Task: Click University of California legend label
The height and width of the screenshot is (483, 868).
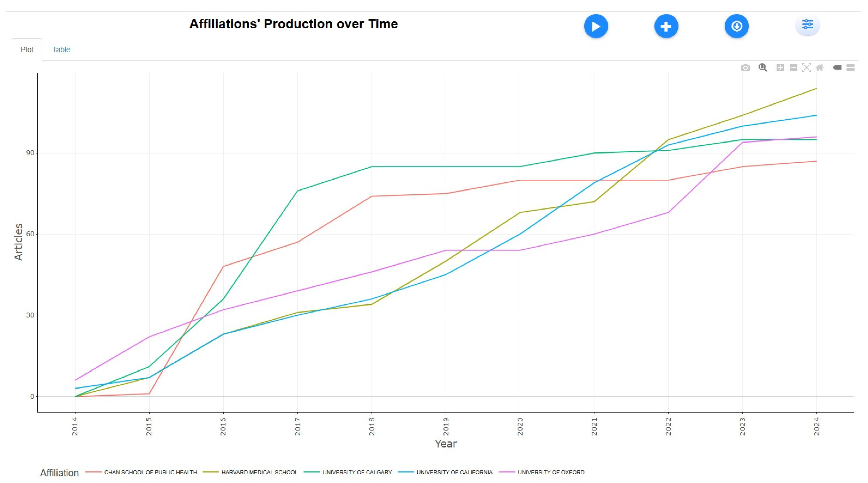Action: pos(454,472)
